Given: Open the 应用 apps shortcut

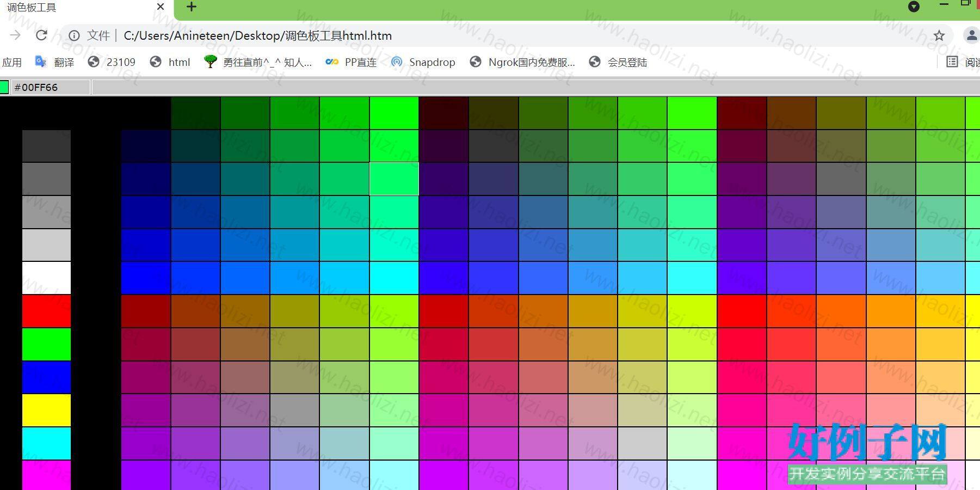Looking at the screenshot, I should (x=11, y=62).
